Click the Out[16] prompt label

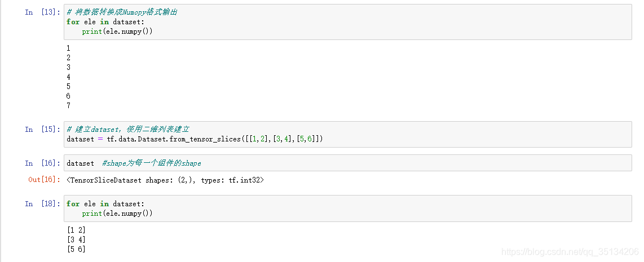45,180
